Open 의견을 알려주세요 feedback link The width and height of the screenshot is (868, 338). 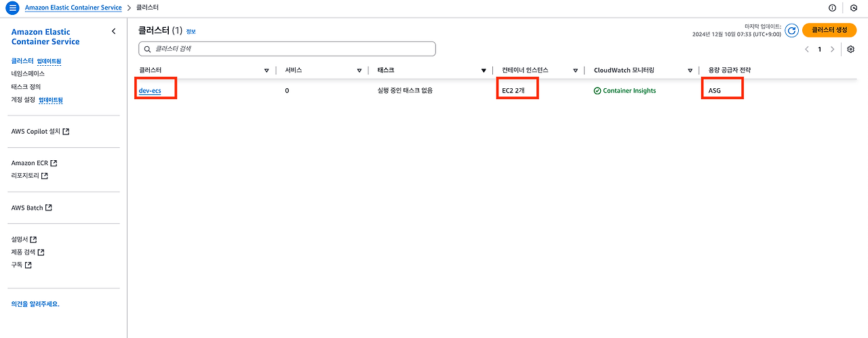click(x=35, y=304)
